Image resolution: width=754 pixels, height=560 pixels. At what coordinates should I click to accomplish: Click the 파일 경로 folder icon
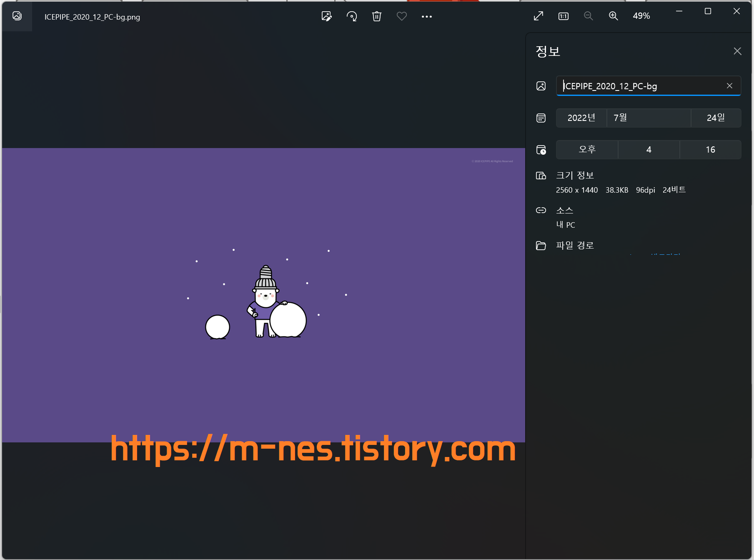(x=541, y=246)
